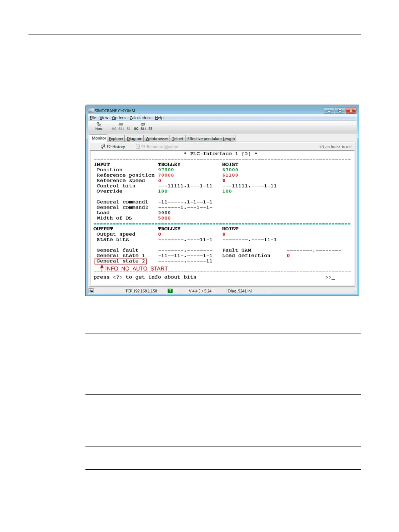Switch to the Diagram tab
The image size is (399, 532).
(134, 139)
